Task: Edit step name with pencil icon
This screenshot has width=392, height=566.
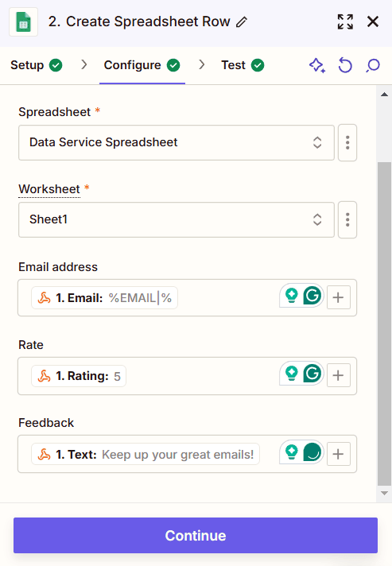Action: 242,22
